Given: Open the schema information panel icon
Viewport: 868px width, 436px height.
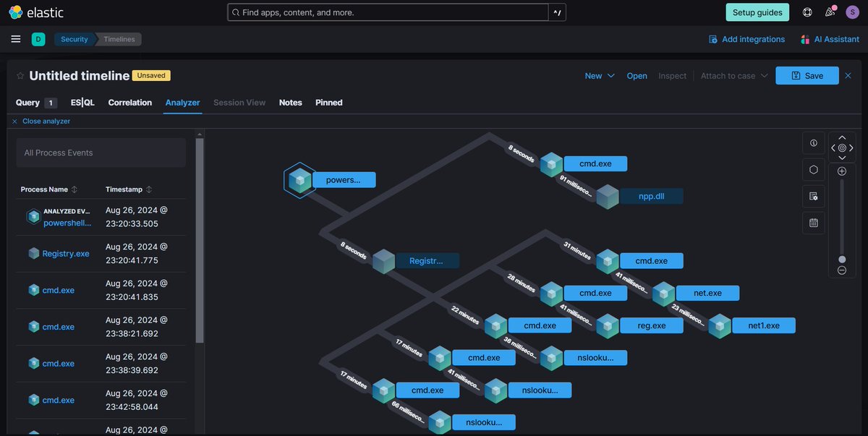Looking at the screenshot, I should tap(813, 196).
